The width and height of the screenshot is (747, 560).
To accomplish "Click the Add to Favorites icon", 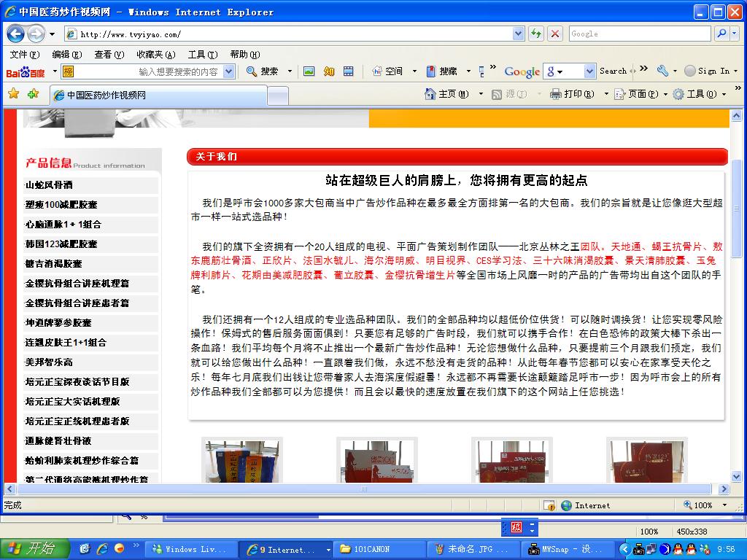I will tap(33, 94).
